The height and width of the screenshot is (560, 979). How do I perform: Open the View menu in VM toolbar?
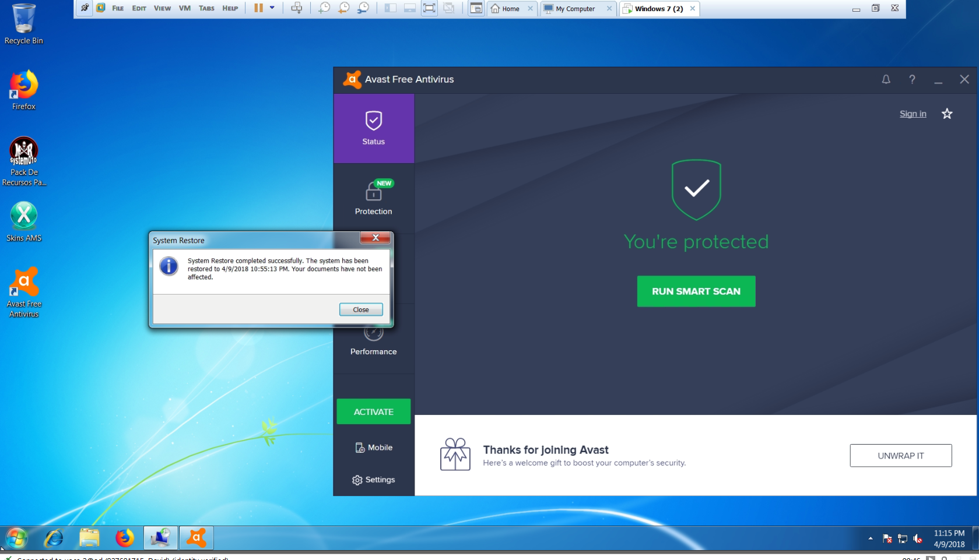162,8
